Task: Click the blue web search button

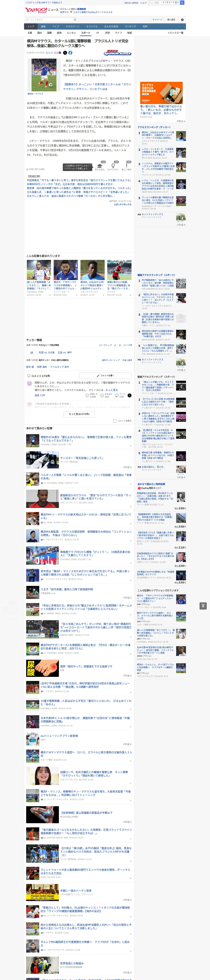Action: coord(182,3)
